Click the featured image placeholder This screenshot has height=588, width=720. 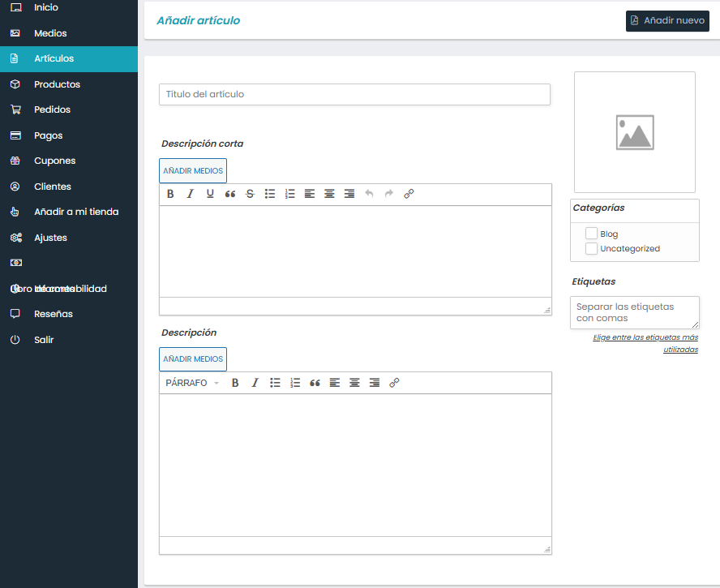click(634, 132)
